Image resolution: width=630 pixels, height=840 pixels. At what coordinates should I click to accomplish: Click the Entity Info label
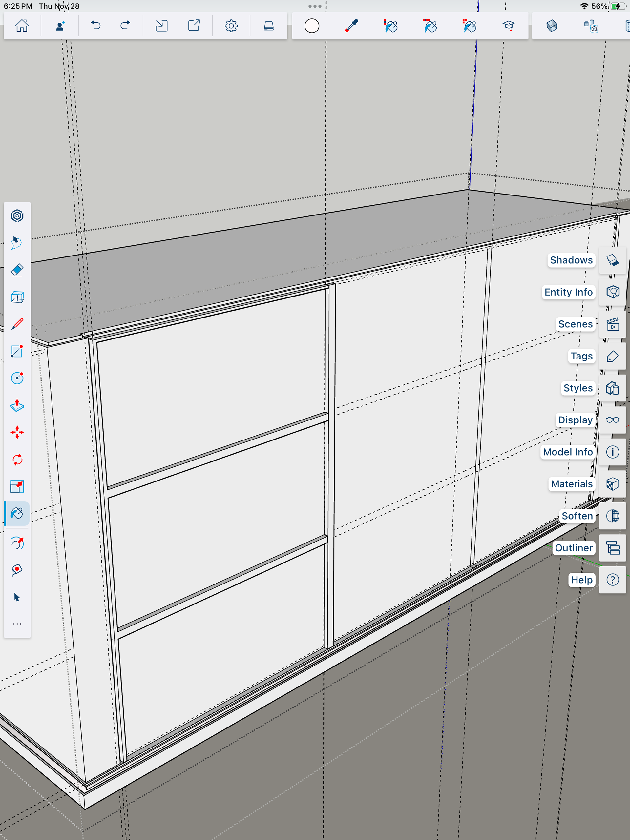pos(568,292)
